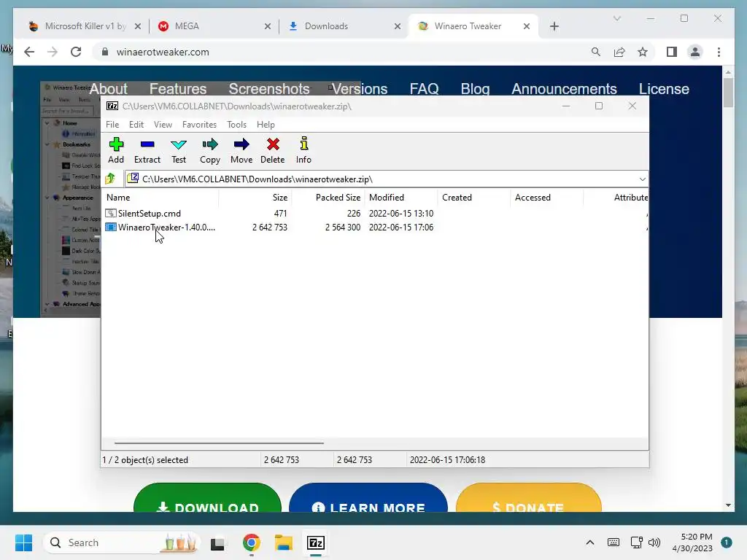The image size is (747, 560).
Task: Click the 7-Zip taskbar icon
Action: (316, 542)
